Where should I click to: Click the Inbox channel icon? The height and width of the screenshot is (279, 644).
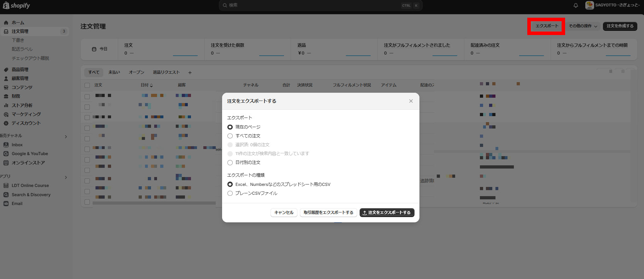[x=6, y=145]
